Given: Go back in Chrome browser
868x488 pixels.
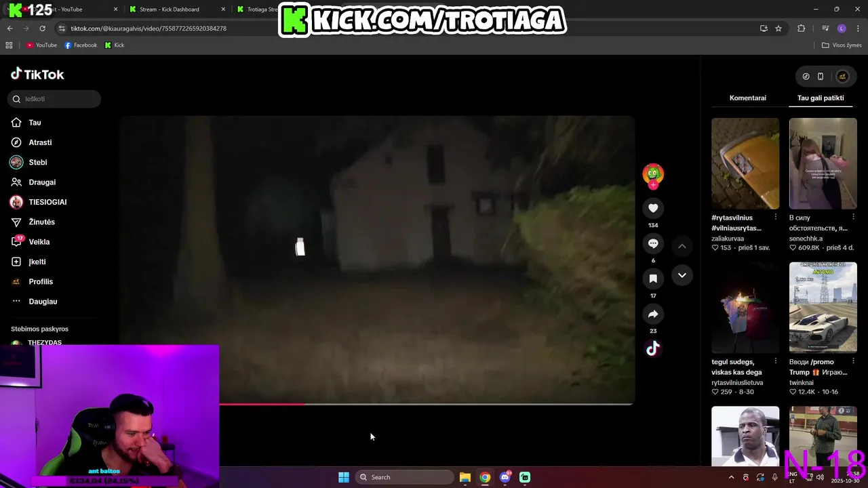Looking at the screenshot, I should tap(9, 28).
